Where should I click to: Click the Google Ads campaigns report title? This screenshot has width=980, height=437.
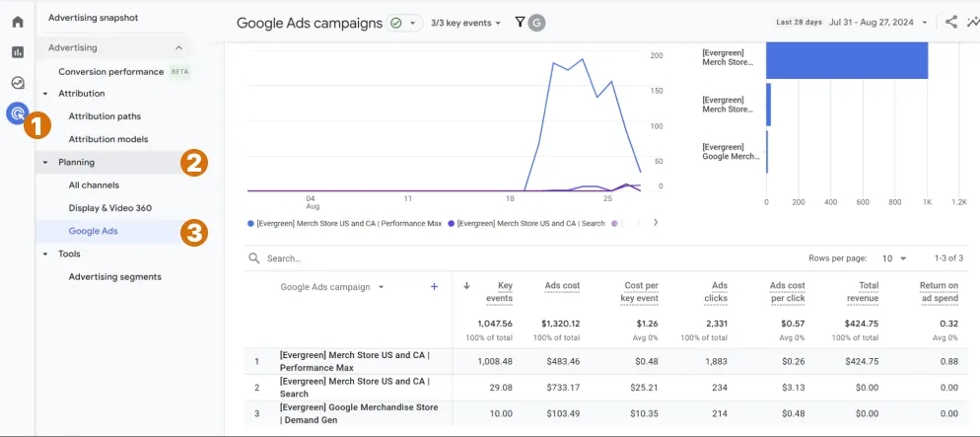pyautogui.click(x=310, y=23)
